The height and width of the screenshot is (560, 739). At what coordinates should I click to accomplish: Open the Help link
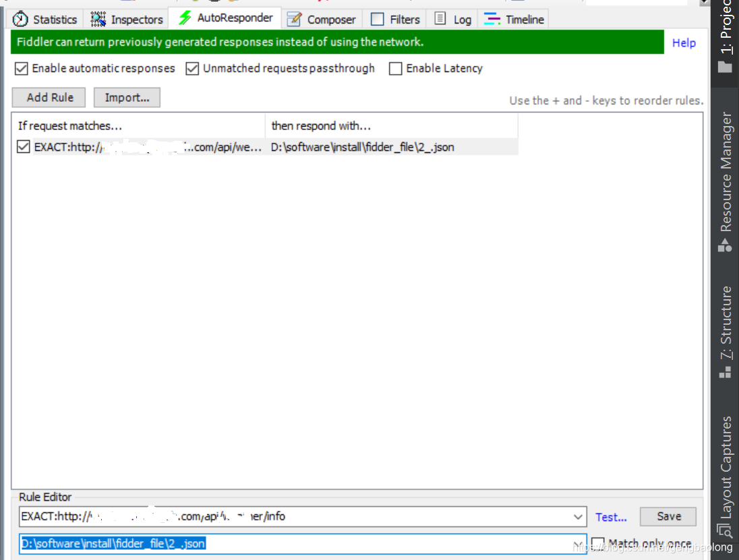click(684, 43)
